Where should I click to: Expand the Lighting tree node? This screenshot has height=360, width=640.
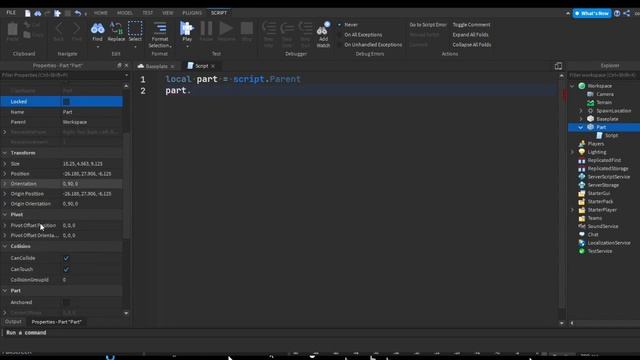pos(572,152)
